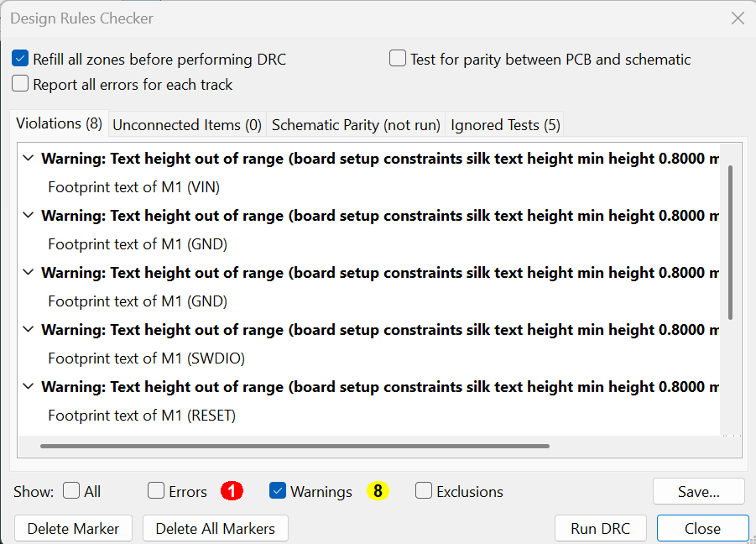Click the yellow warnings count badge

[x=378, y=491]
